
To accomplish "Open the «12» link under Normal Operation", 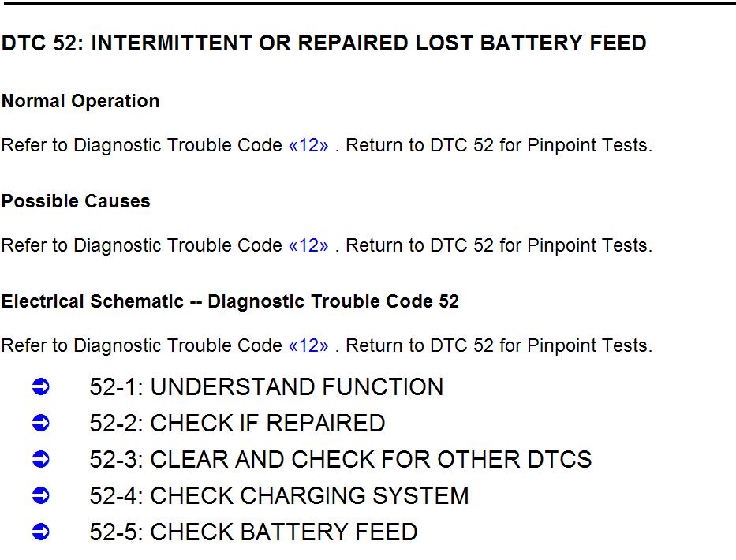I will (308, 145).
